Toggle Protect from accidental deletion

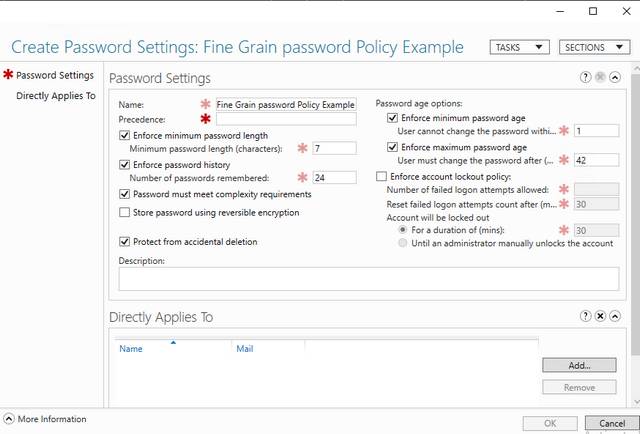point(124,242)
